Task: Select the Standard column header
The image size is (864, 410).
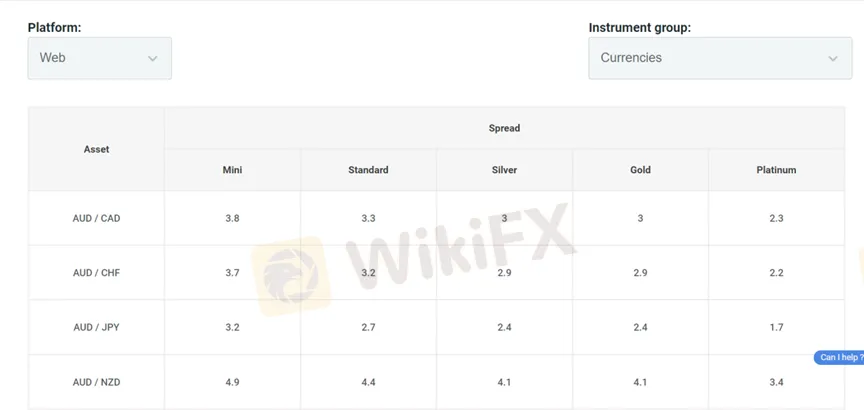Action: point(368,170)
